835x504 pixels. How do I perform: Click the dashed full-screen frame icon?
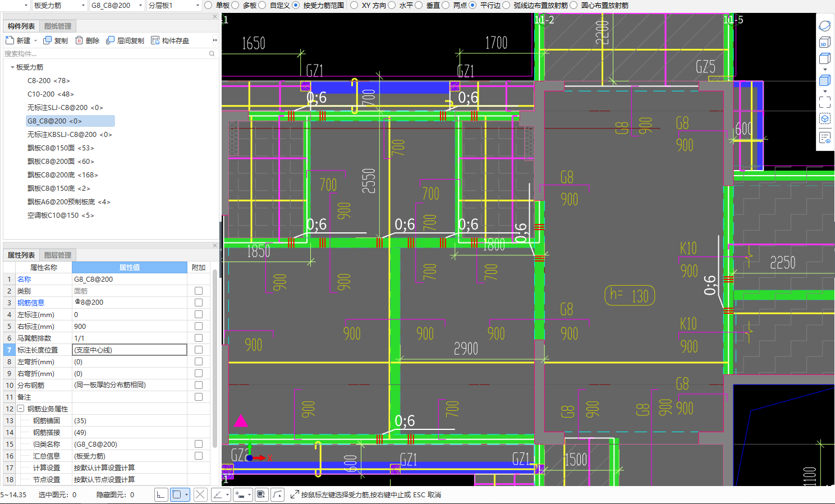[824, 102]
